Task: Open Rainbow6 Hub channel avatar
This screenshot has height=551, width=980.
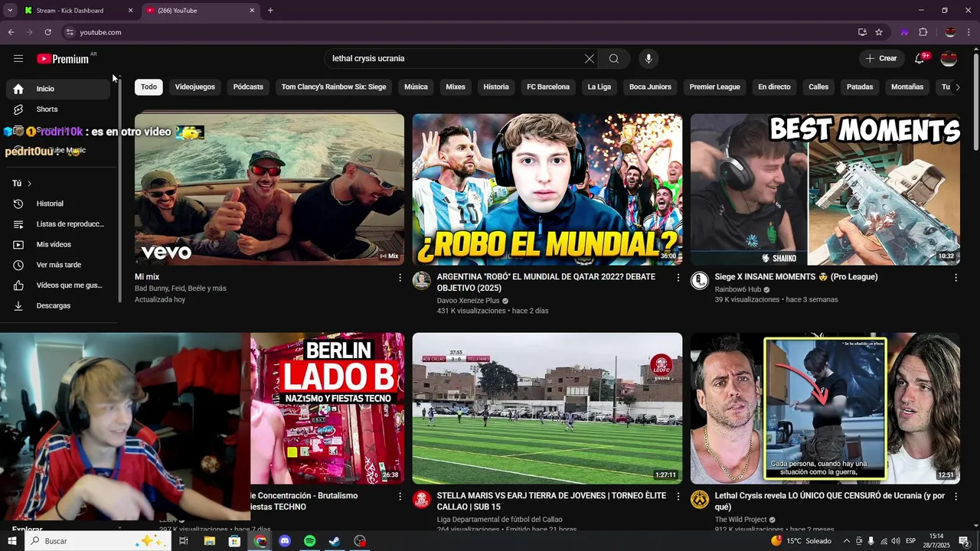Action: 700,281
